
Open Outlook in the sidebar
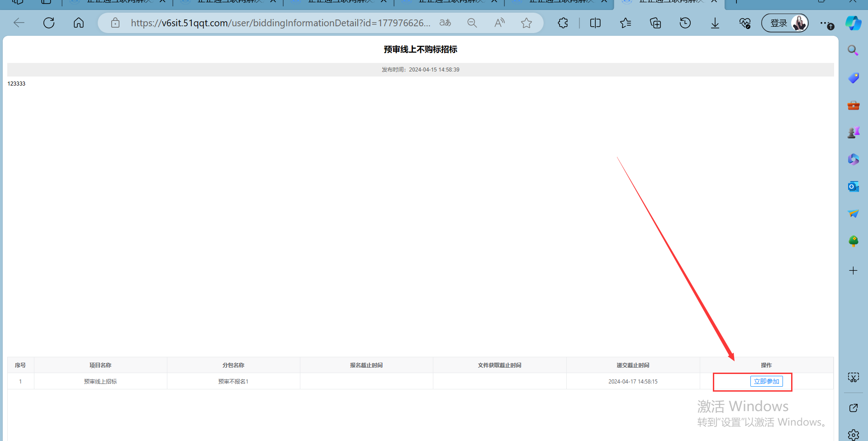854,187
